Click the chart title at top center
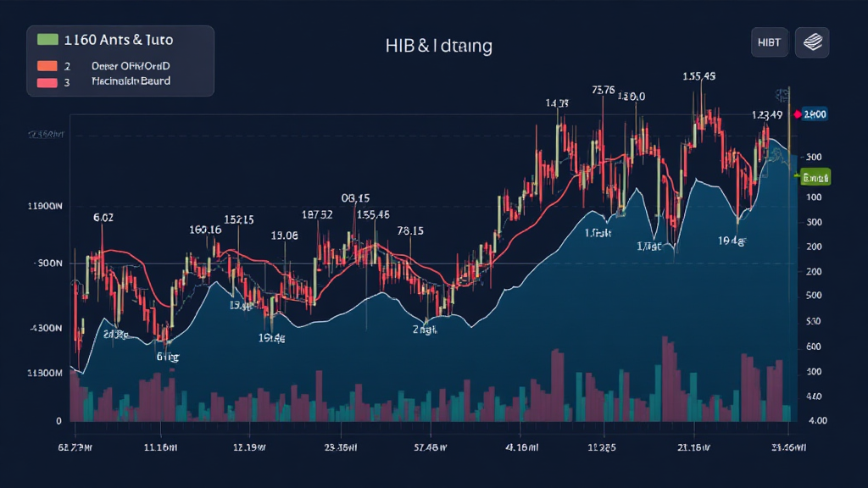The image size is (868, 488). [x=437, y=46]
